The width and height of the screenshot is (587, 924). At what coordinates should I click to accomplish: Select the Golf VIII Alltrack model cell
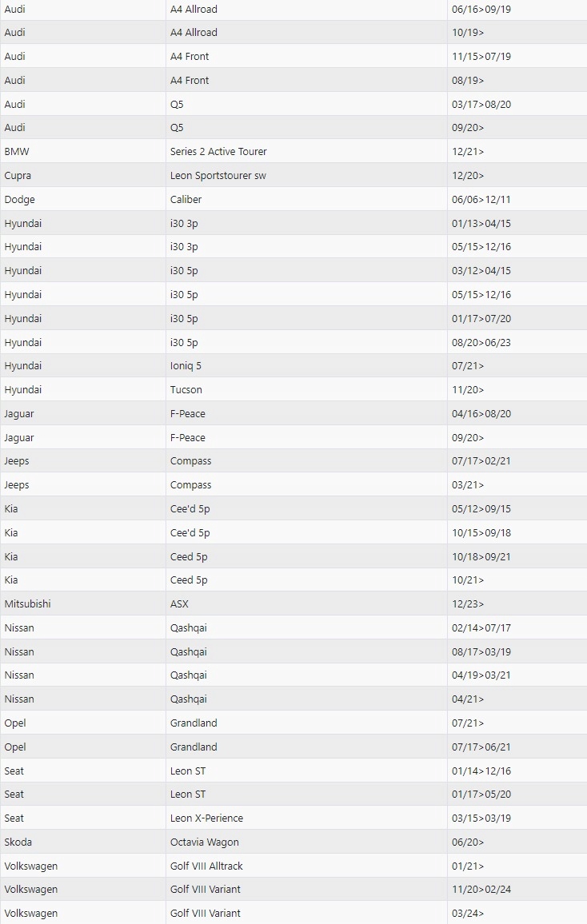coord(206,866)
